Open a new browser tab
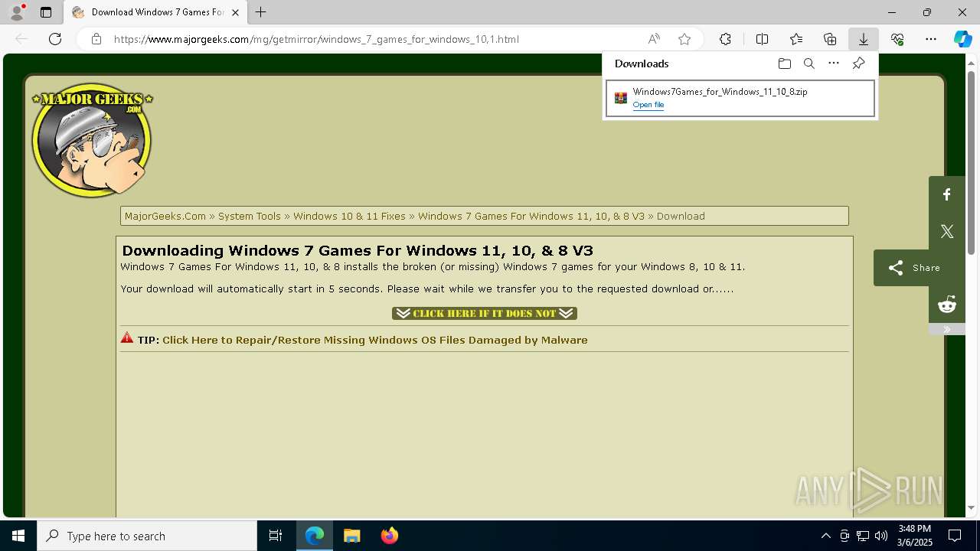The width and height of the screenshot is (980, 551). click(261, 12)
